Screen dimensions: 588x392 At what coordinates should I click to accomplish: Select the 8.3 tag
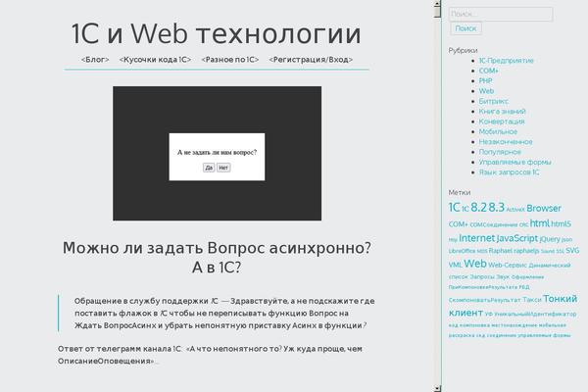[x=497, y=208]
